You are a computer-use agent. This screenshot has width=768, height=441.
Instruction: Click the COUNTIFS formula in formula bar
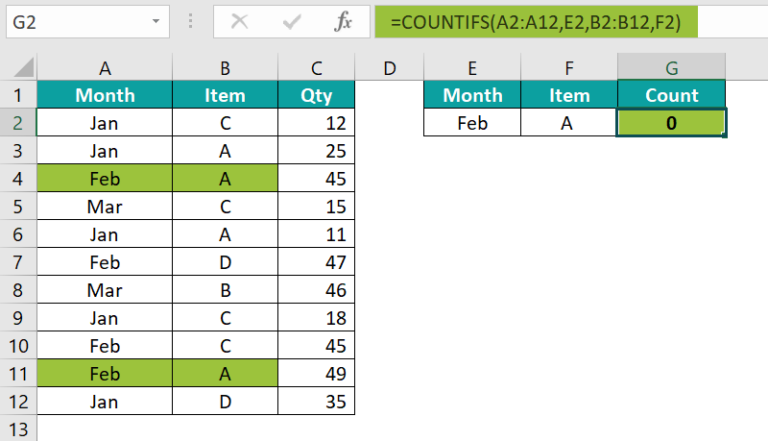[x=536, y=22]
